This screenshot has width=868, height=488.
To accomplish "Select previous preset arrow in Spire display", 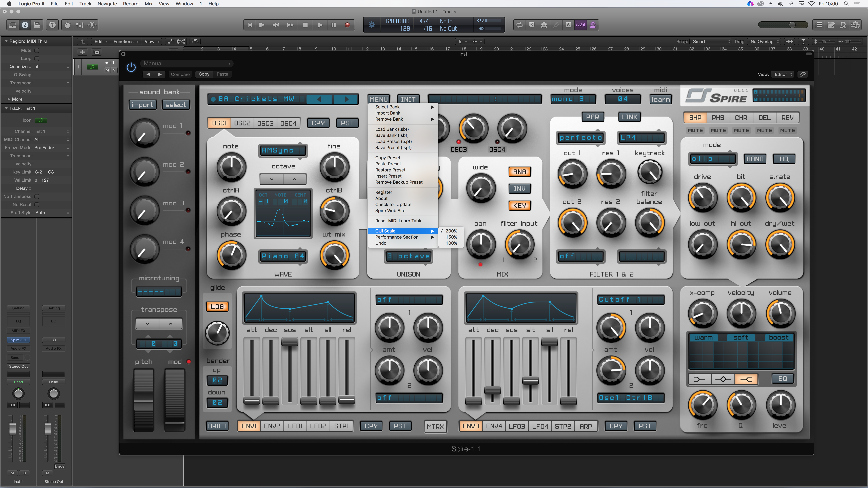I will tap(319, 99).
